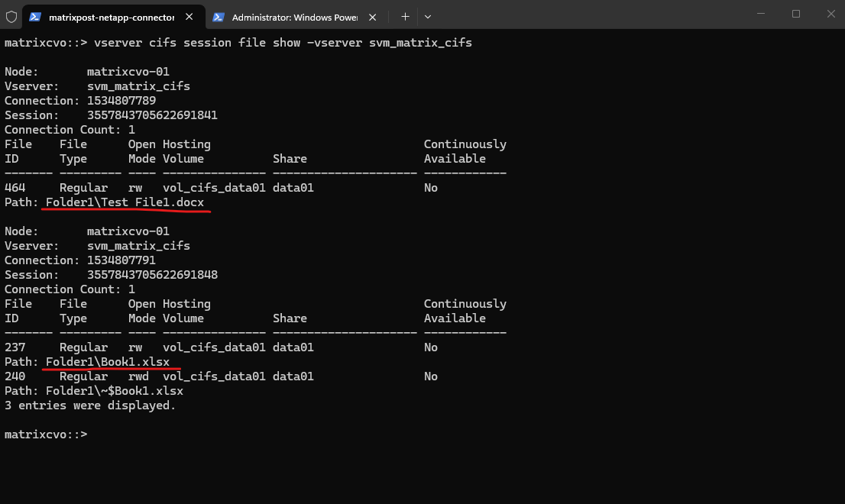Minimize the terminal window
Screen dimensions: 845x504
click(760, 14)
